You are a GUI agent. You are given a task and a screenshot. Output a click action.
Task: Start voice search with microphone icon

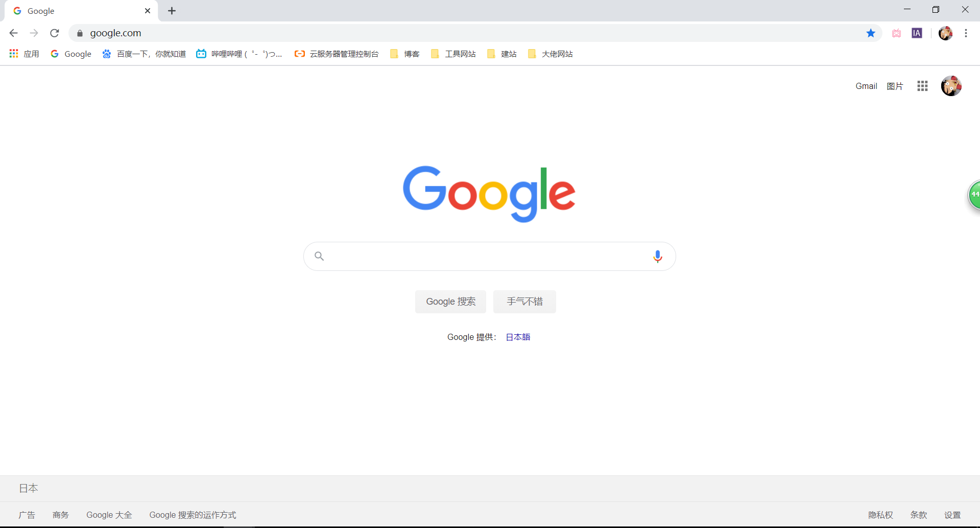pyautogui.click(x=658, y=256)
